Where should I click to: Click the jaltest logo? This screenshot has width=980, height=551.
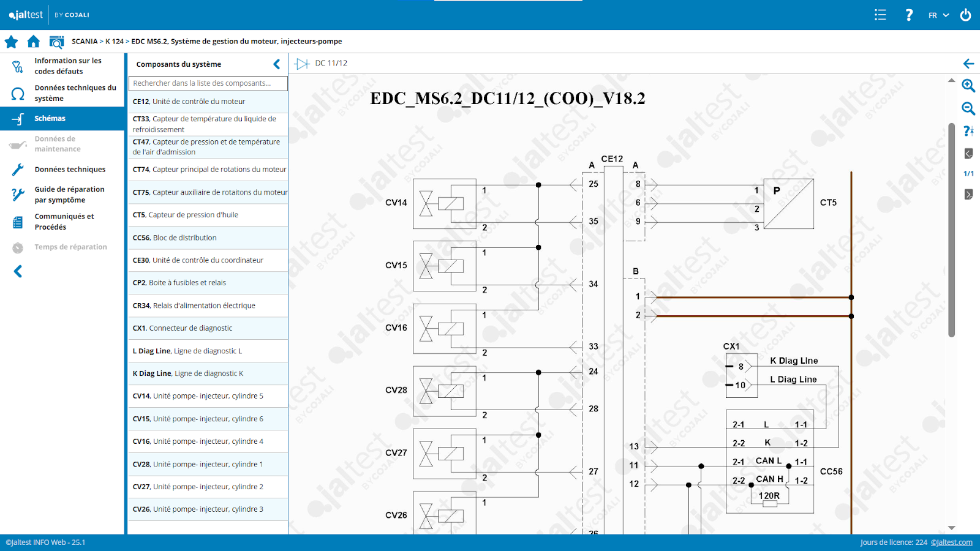[x=26, y=15]
